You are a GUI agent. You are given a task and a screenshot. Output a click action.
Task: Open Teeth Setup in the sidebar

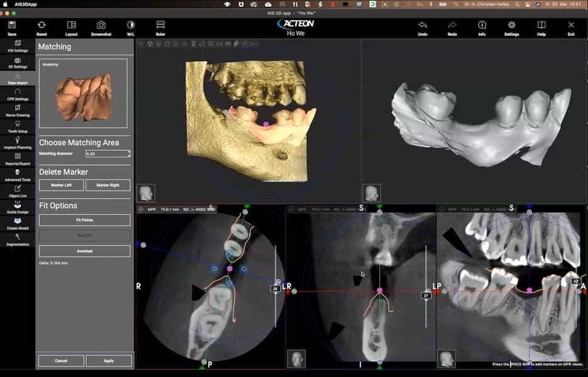coord(18,127)
